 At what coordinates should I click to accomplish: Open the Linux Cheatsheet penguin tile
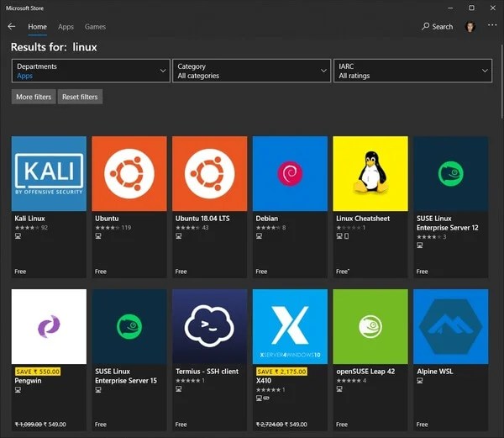(x=370, y=174)
